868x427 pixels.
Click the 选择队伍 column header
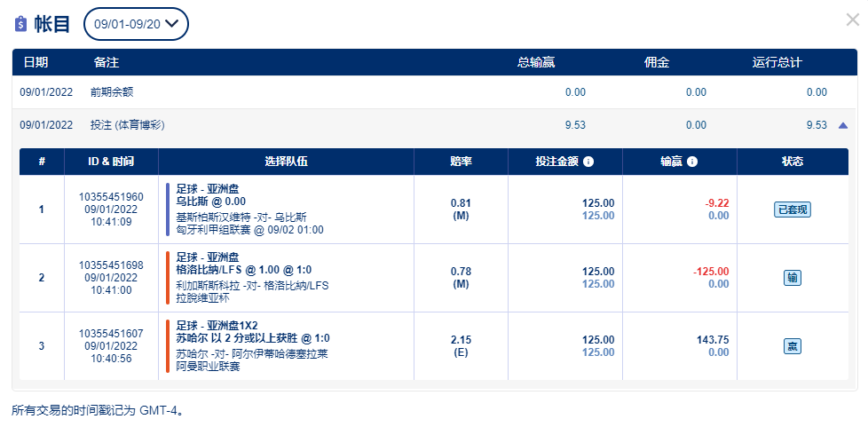(x=286, y=162)
